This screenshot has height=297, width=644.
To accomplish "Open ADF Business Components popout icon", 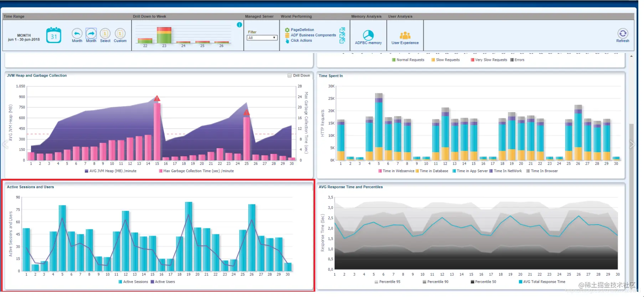I will click(342, 35).
